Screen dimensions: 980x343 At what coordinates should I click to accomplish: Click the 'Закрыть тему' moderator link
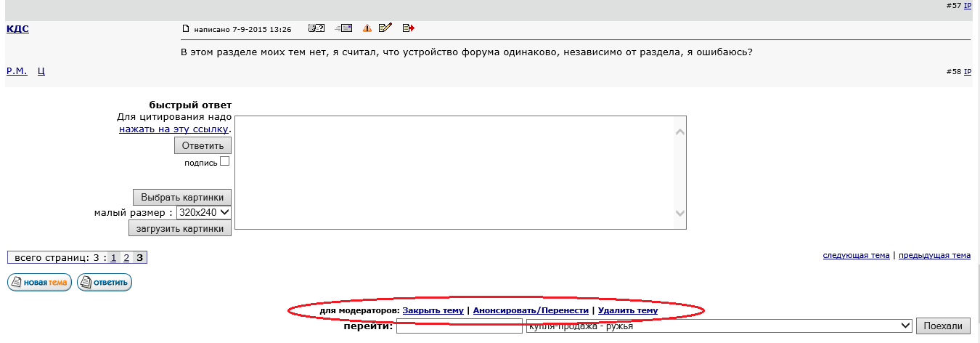click(433, 310)
